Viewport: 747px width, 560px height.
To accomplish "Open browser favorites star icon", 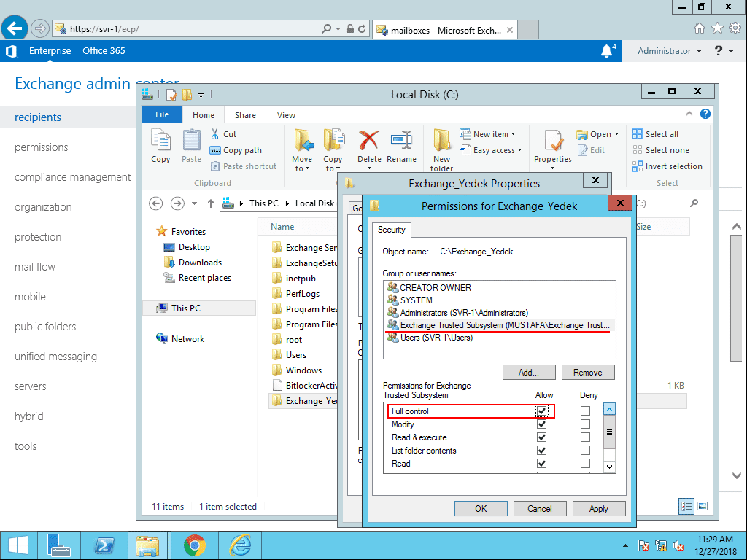I will (x=717, y=28).
